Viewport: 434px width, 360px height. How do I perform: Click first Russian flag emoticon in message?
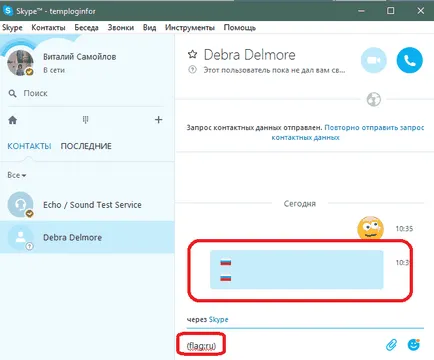tap(226, 263)
